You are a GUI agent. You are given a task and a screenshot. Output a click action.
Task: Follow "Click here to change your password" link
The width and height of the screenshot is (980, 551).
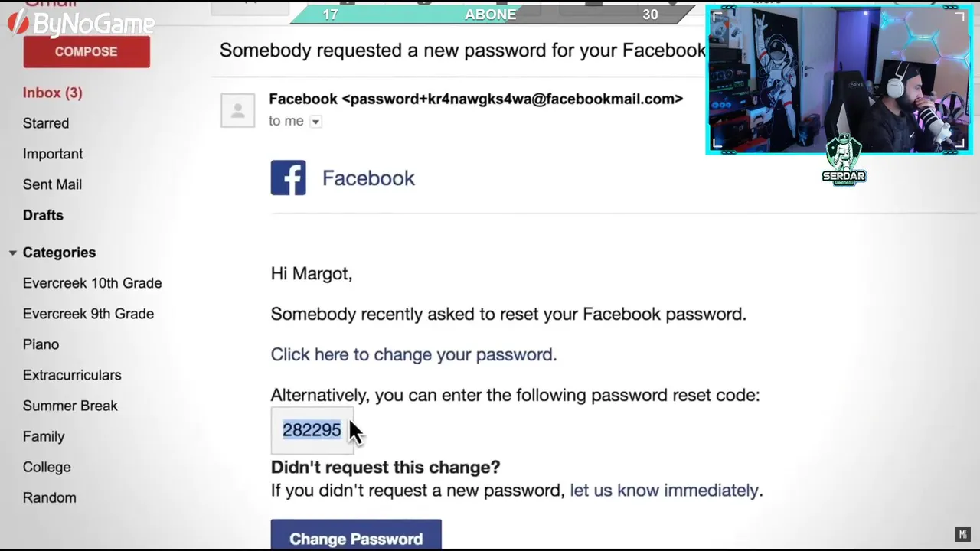413,354
